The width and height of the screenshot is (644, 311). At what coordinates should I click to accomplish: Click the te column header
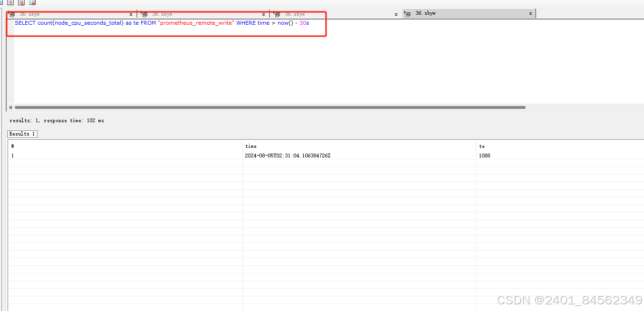click(x=482, y=146)
